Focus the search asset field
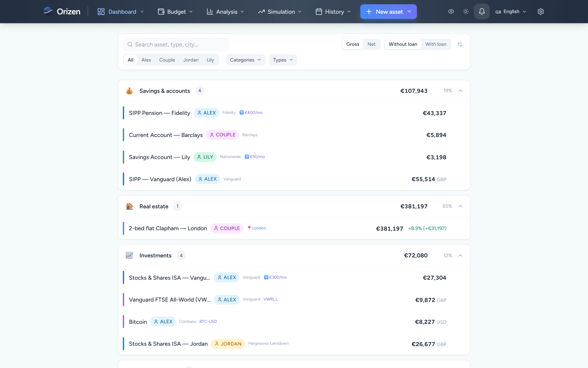Viewport: 588px width, 368px height. coord(176,44)
